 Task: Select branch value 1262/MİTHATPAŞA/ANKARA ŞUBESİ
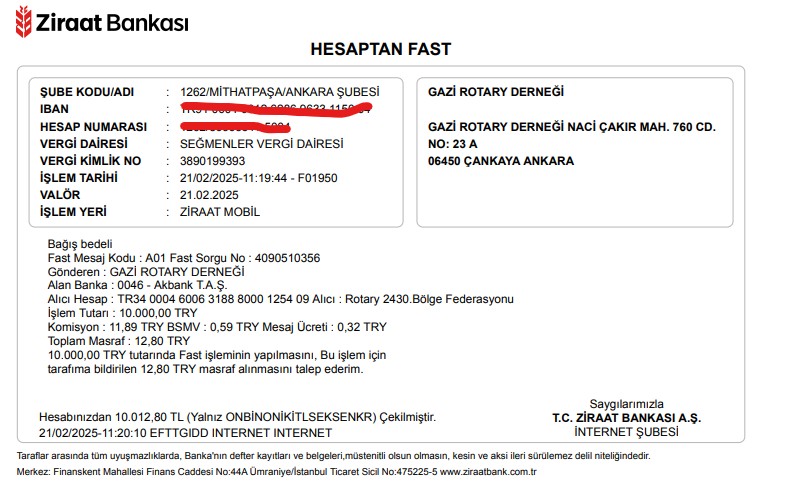[x=280, y=92]
